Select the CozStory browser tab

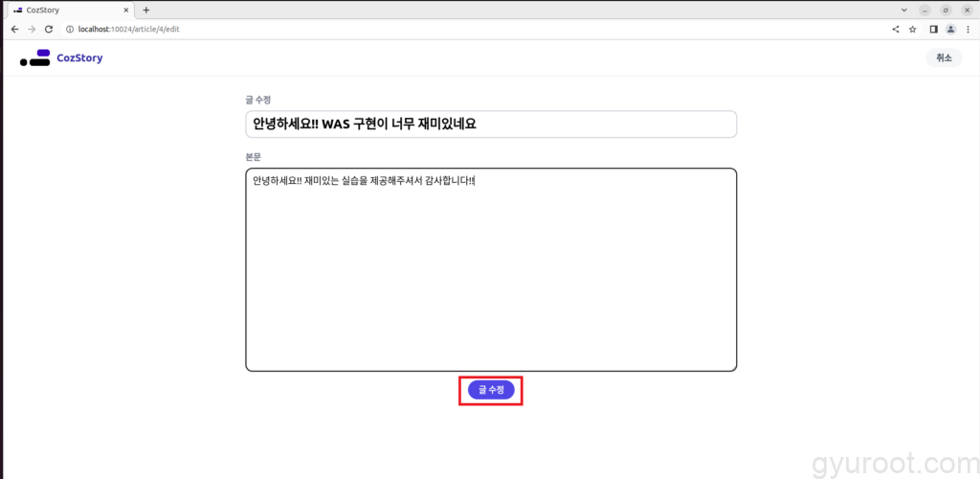pyautogui.click(x=67, y=10)
